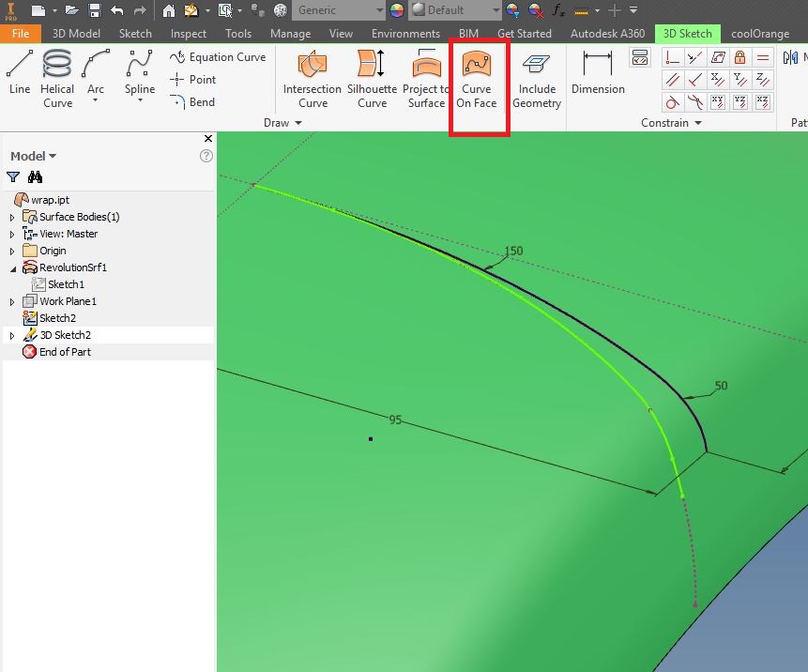Image resolution: width=808 pixels, height=672 pixels.
Task: Close the Model browser panel
Action: coord(208,138)
